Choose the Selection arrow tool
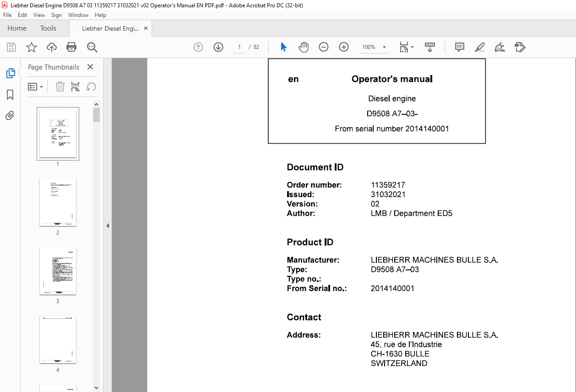Image resolution: width=576 pixels, height=392 pixels. pos(283,47)
